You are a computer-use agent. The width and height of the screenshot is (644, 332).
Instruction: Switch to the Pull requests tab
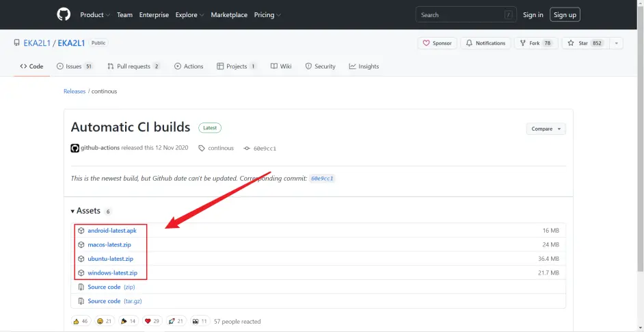click(133, 66)
